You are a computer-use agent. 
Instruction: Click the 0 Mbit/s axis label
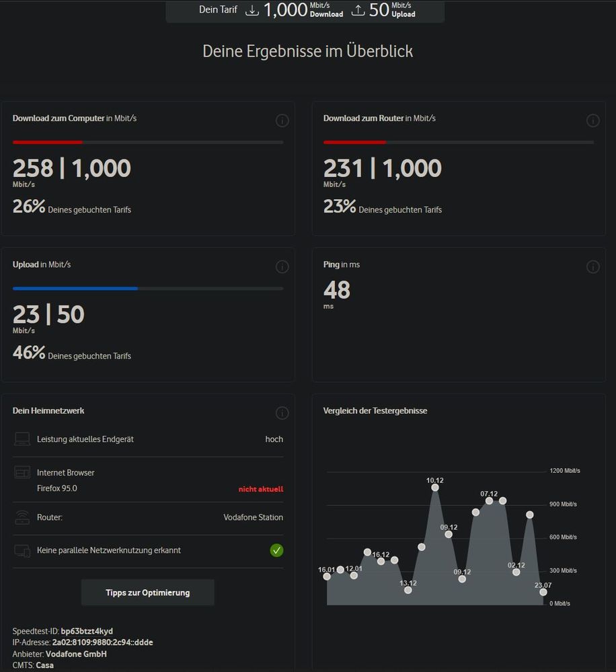click(560, 603)
